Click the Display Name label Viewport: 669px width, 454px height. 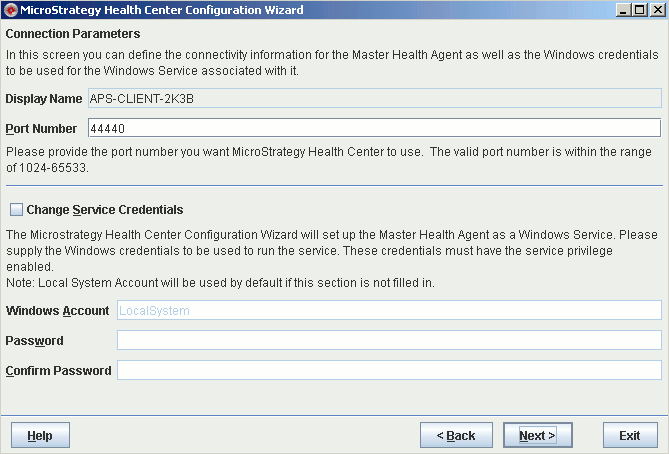(43, 98)
